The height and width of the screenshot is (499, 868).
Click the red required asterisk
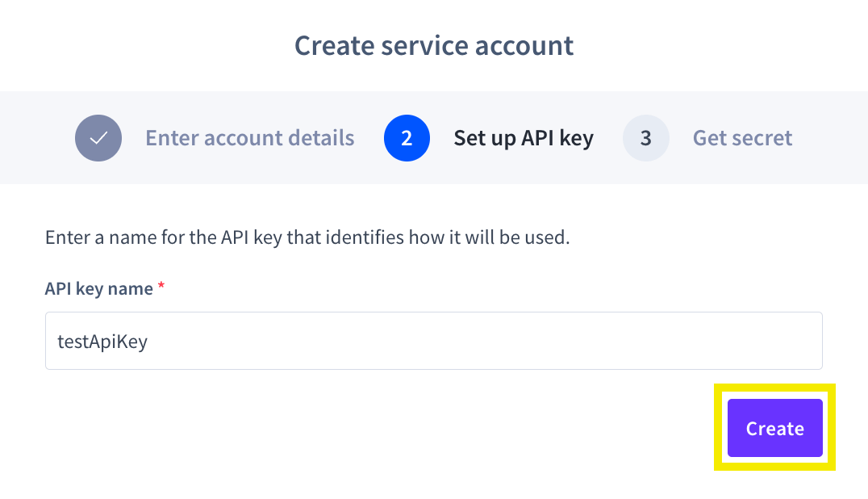(x=161, y=288)
